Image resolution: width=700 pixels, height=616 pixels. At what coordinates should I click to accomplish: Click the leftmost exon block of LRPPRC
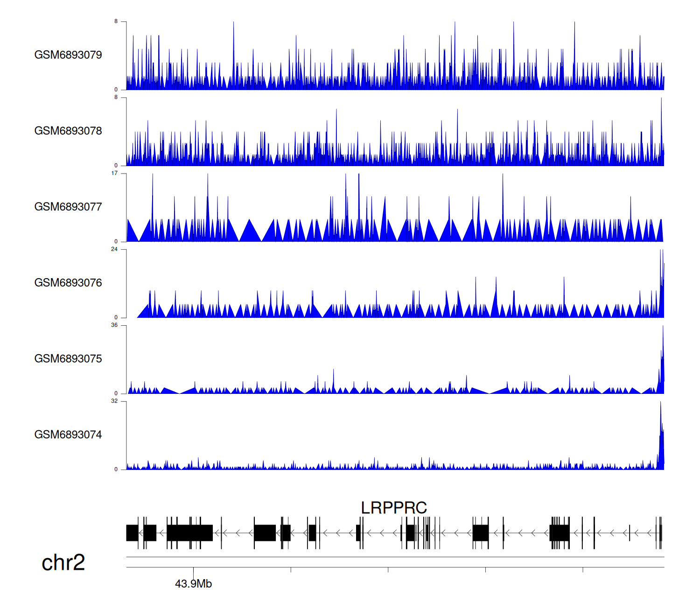point(132,533)
